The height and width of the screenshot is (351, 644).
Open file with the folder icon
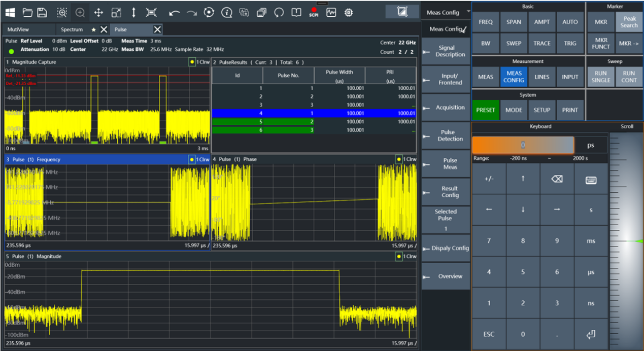point(27,12)
